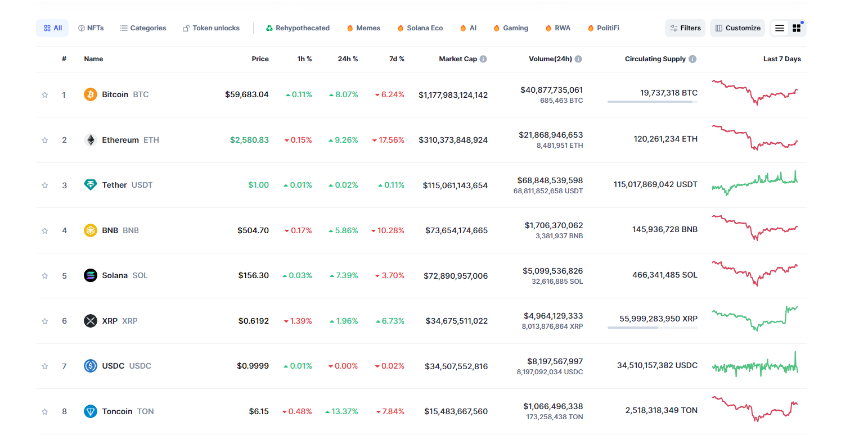Click the Bitcoin logo icon
Image resolution: width=868 pixels, height=440 pixels.
(x=91, y=94)
